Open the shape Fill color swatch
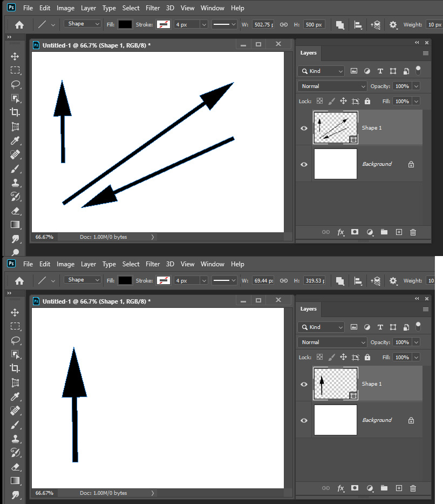443x504 pixels. [125, 24]
